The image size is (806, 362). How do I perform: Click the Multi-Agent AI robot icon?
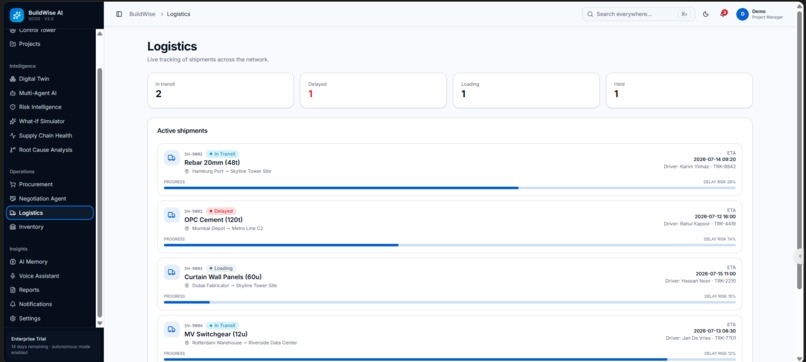click(x=13, y=93)
